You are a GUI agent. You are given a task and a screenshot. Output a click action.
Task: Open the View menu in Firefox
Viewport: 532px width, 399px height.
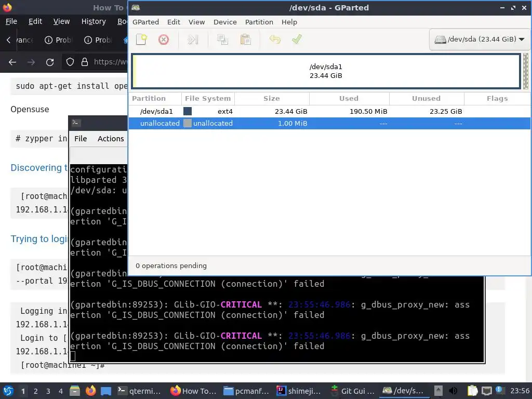pos(61,21)
